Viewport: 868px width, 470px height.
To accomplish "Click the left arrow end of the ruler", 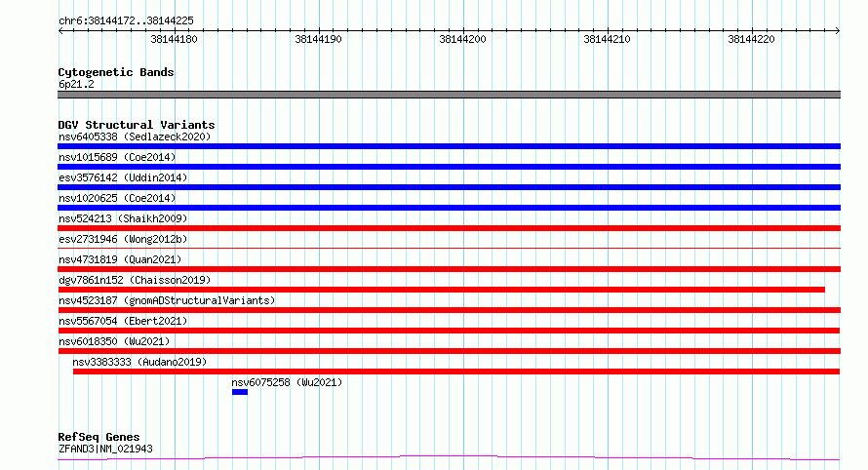I will (60, 31).
